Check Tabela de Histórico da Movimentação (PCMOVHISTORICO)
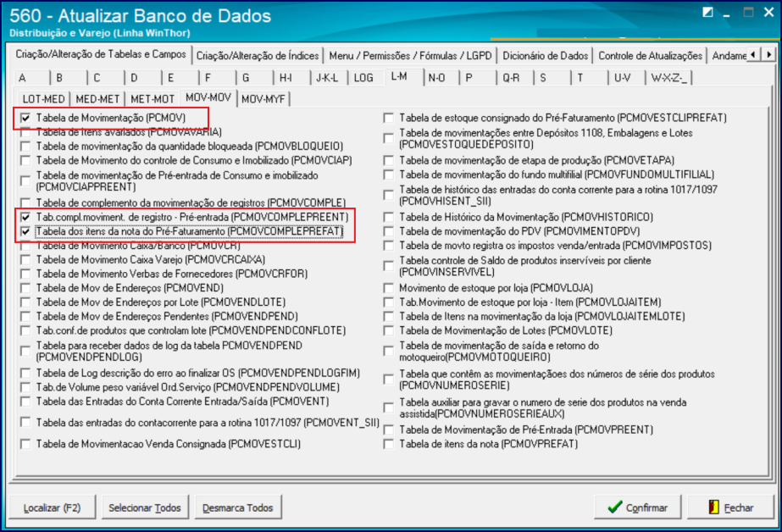Viewport: 782px width, 532px height. tap(389, 218)
